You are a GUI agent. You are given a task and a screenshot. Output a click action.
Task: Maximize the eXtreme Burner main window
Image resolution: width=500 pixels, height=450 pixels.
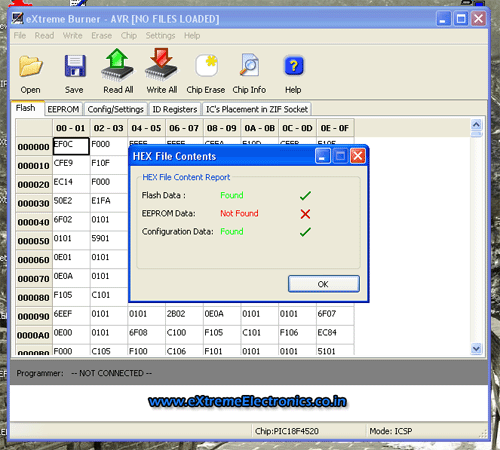[x=461, y=19]
